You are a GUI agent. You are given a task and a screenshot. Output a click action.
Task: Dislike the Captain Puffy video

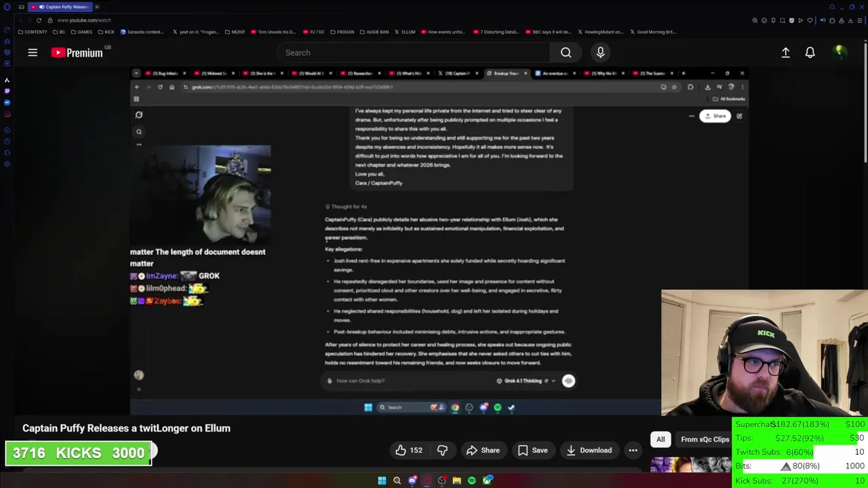coord(442,450)
